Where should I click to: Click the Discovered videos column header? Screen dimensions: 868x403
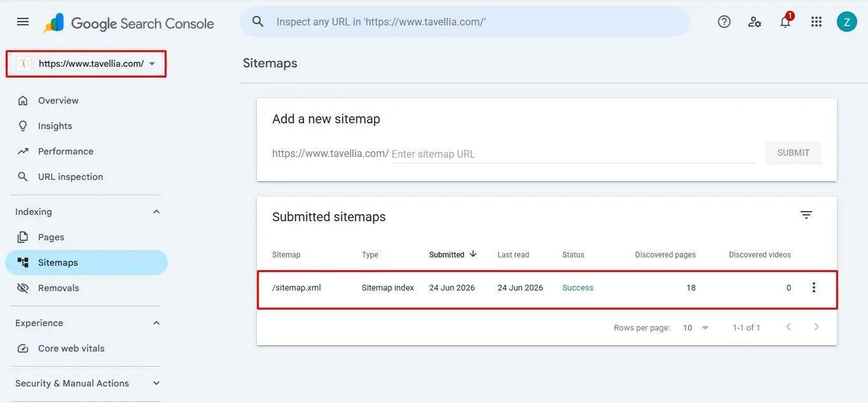(x=760, y=254)
